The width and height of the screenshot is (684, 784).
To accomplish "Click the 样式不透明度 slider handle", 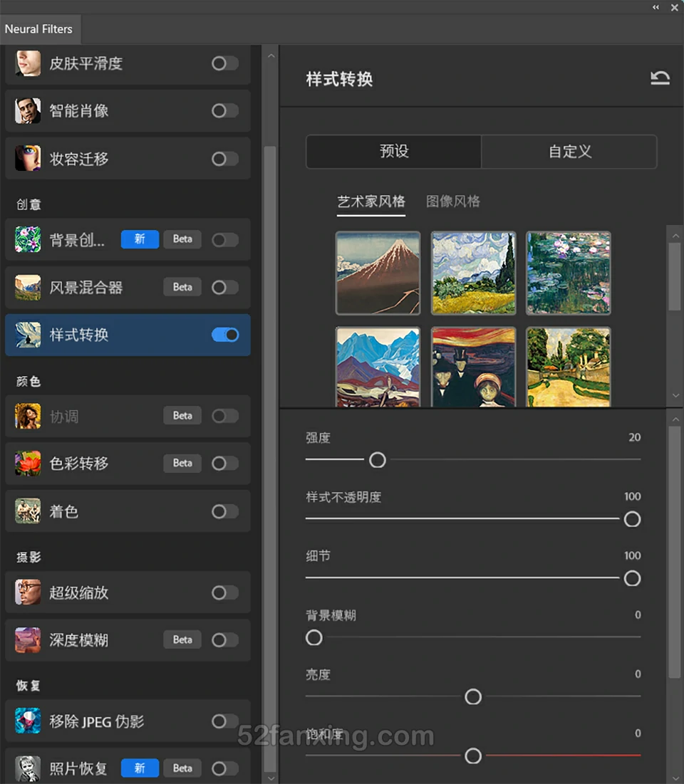I will click(x=632, y=519).
